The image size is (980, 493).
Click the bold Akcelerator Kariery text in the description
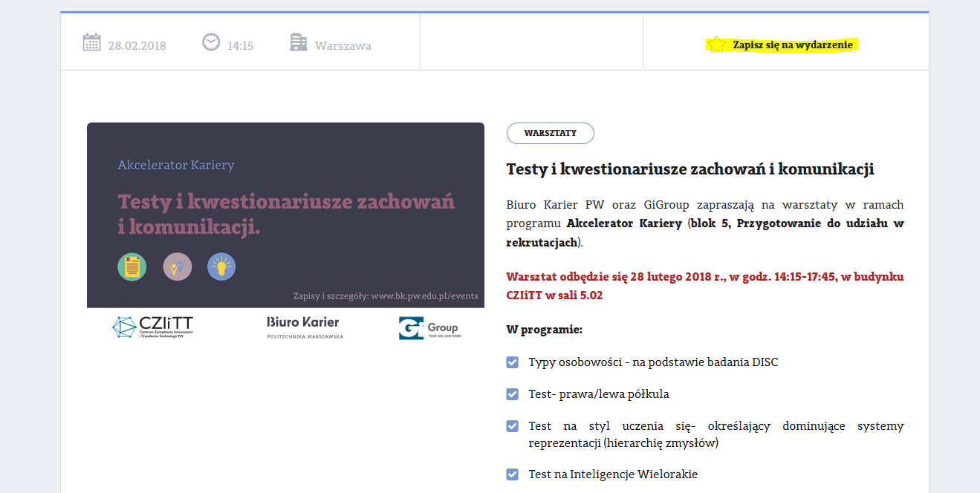tap(624, 223)
